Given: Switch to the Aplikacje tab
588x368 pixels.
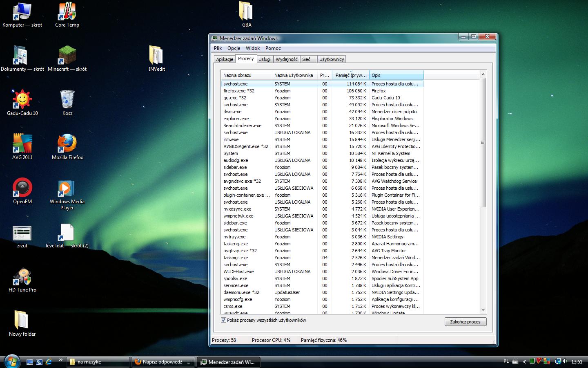Looking at the screenshot, I should click(x=225, y=59).
